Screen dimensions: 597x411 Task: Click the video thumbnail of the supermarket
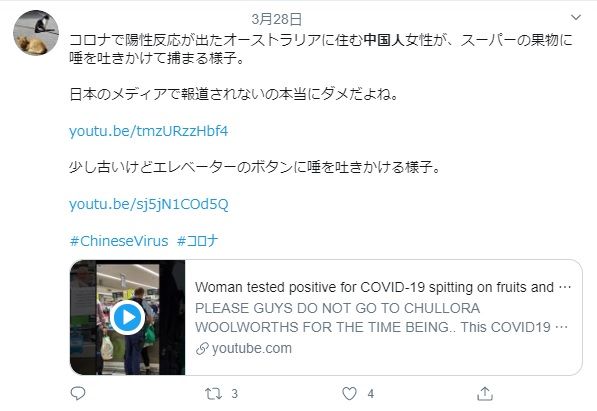tap(128, 317)
